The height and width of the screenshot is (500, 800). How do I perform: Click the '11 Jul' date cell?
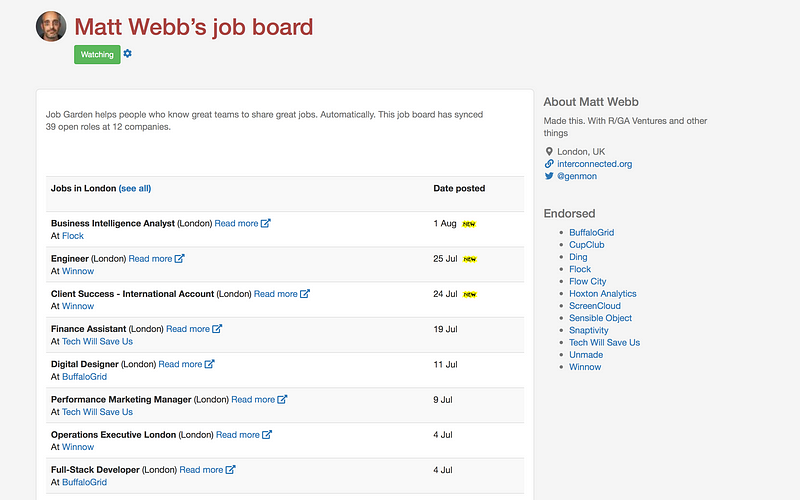tap(445, 364)
